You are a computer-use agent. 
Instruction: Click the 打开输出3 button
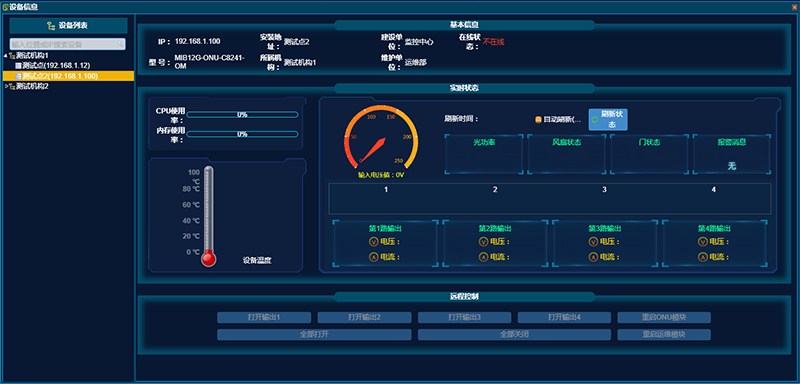click(x=464, y=317)
